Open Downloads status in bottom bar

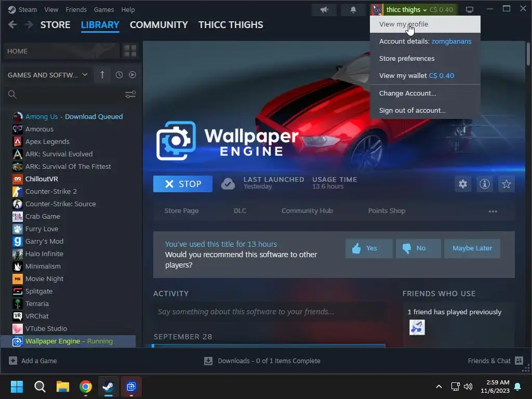[262, 361]
